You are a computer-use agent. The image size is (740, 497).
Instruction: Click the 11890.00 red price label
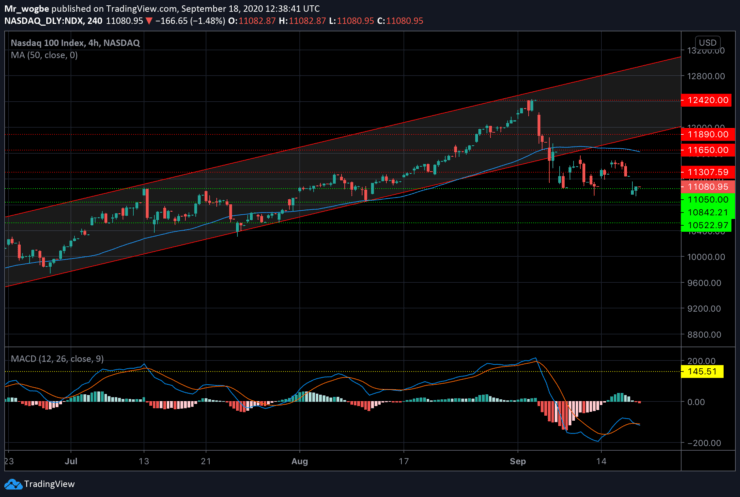(x=708, y=135)
